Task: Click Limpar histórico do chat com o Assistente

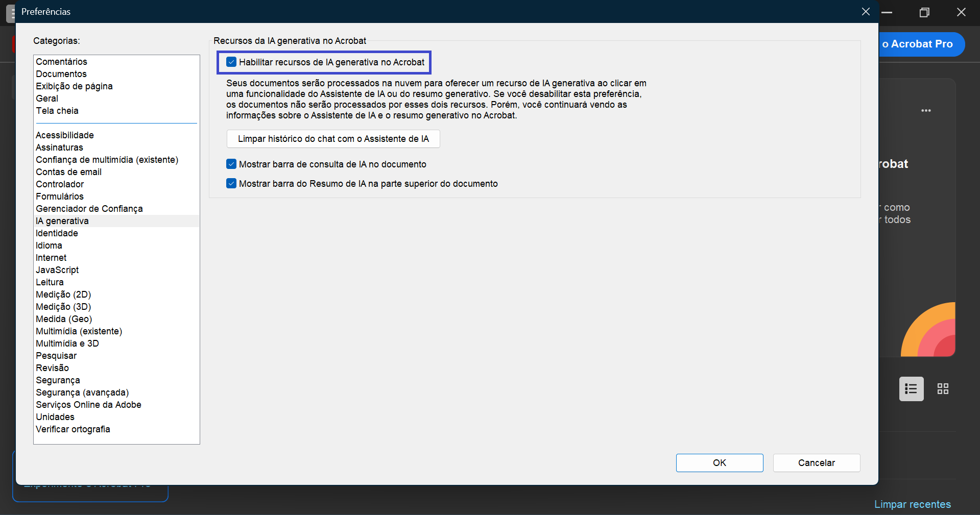Action: click(x=333, y=139)
